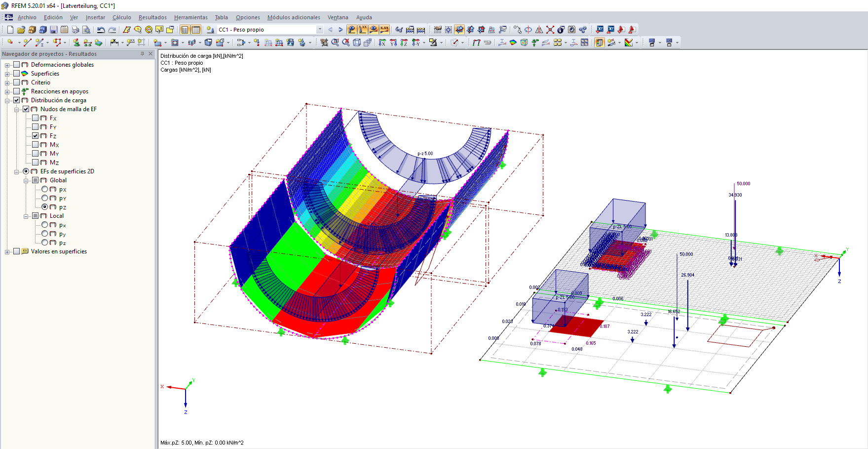Check the Criterio checkbox

(x=17, y=82)
